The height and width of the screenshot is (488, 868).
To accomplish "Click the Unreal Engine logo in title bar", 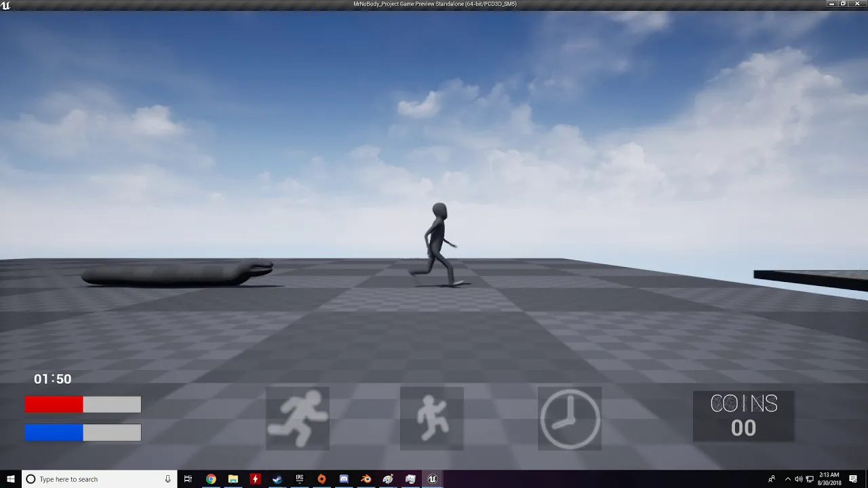I will 5,4.
